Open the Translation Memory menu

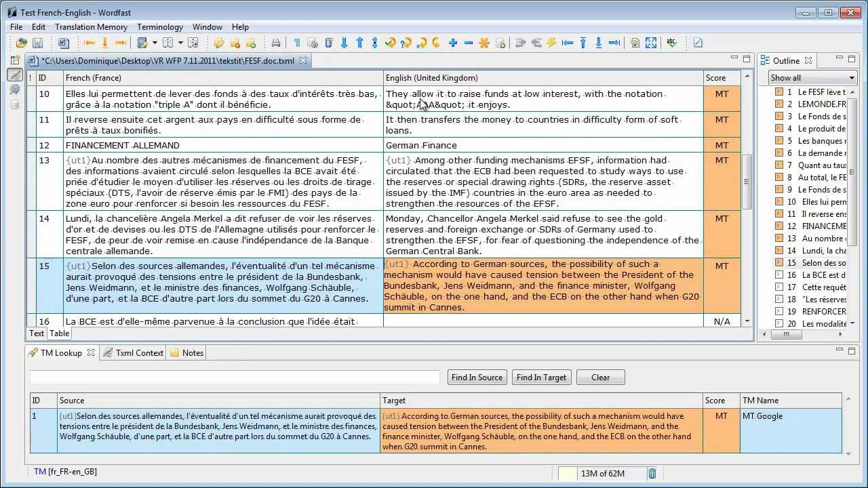tap(91, 27)
